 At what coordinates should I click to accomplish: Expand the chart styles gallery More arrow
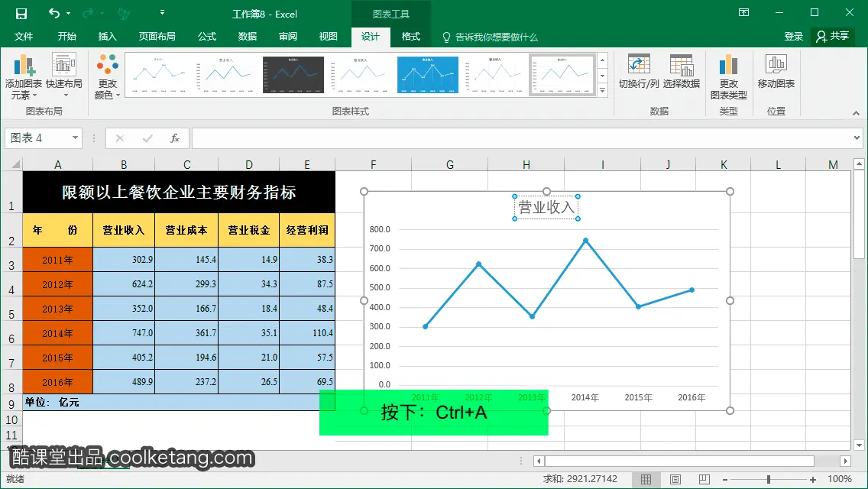point(603,90)
